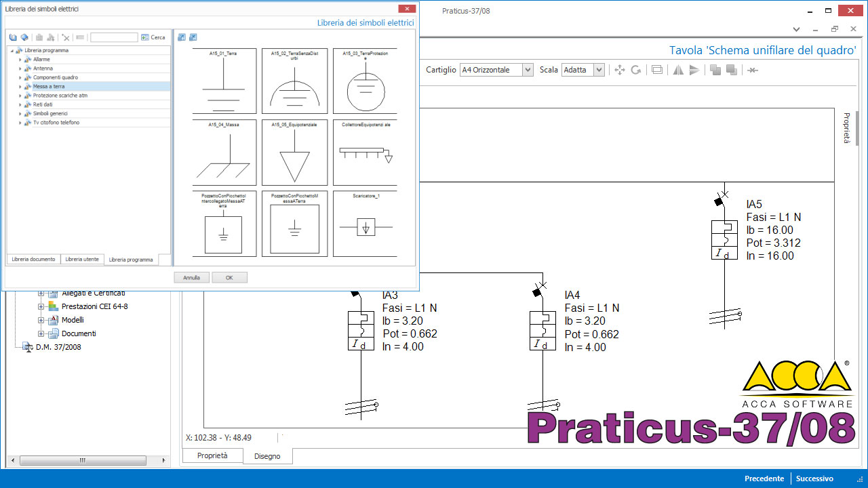Click the frame rectangle icon in drawing toolbar
This screenshot has height=488, width=868.
point(656,70)
